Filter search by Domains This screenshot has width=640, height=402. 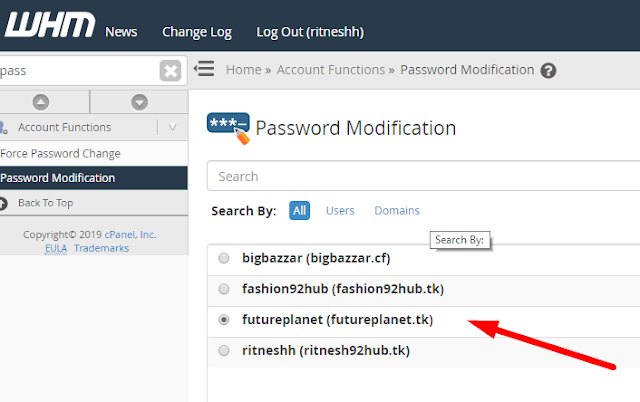click(397, 211)
